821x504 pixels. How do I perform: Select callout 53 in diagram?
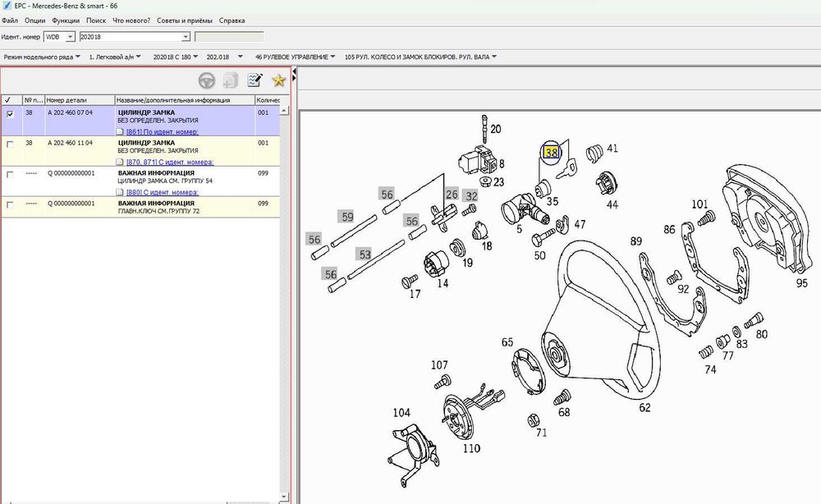click(365, 254)
